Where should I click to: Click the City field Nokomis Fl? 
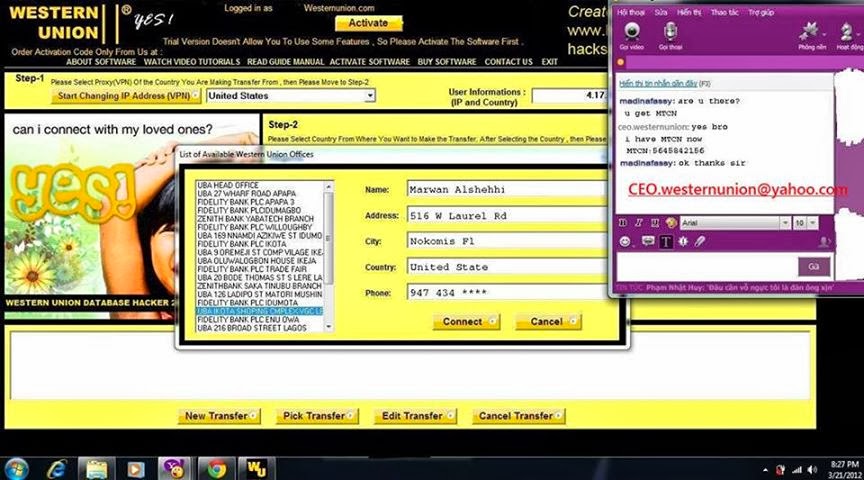pyautogui.click(x=507, y=241)
